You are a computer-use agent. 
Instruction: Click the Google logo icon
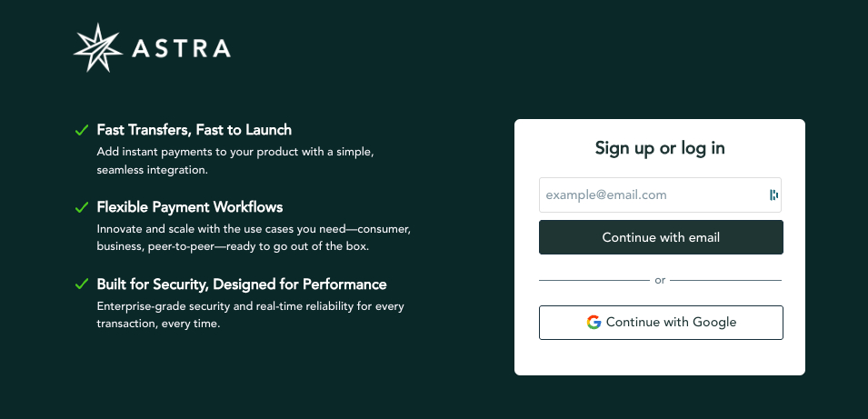[x=594, y=322]
